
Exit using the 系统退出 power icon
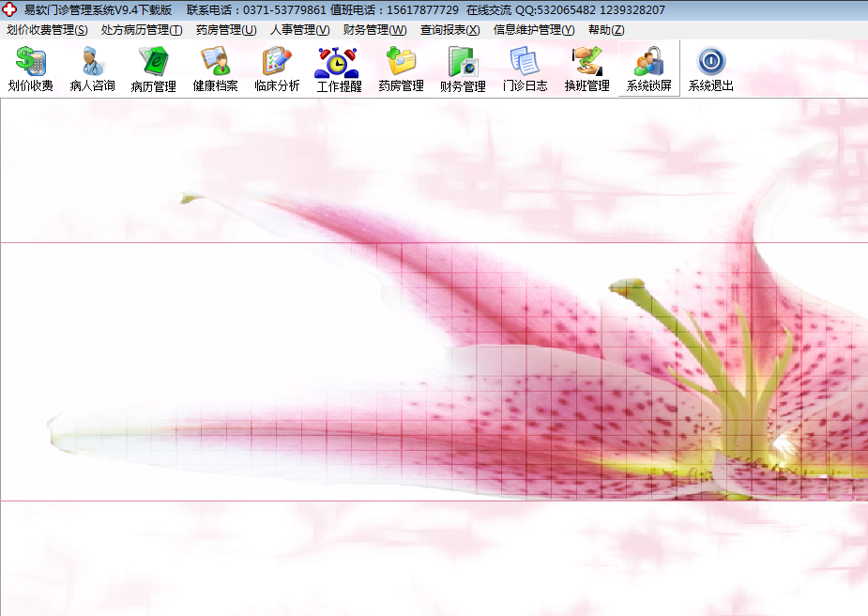[x=710, y=69]
